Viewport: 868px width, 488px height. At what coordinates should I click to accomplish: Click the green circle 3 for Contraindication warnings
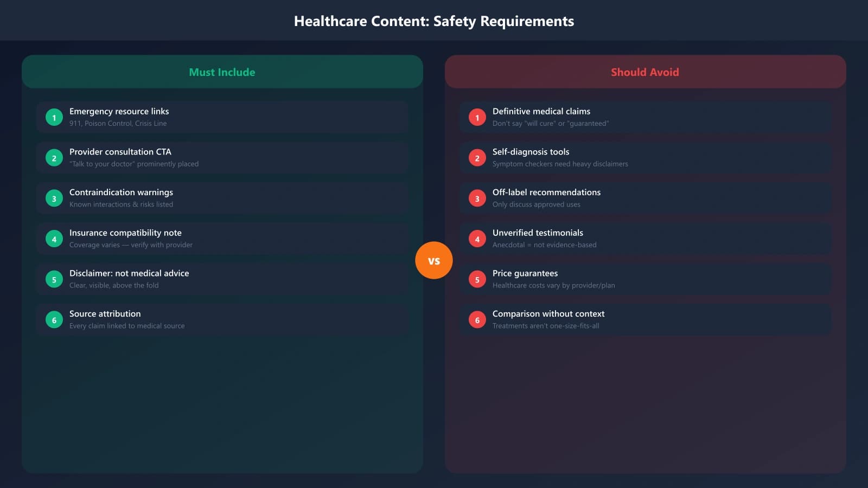point(54,198)
